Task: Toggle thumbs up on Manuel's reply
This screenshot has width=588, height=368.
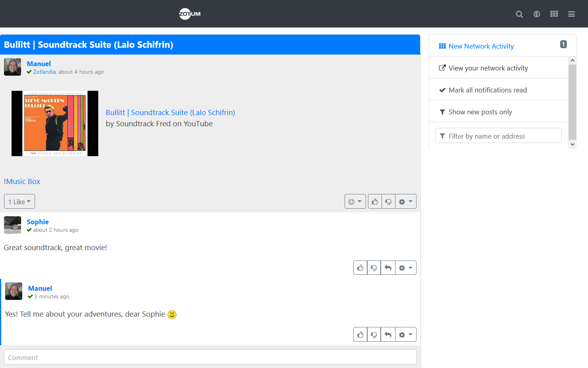Action: (x=360, y=335)
